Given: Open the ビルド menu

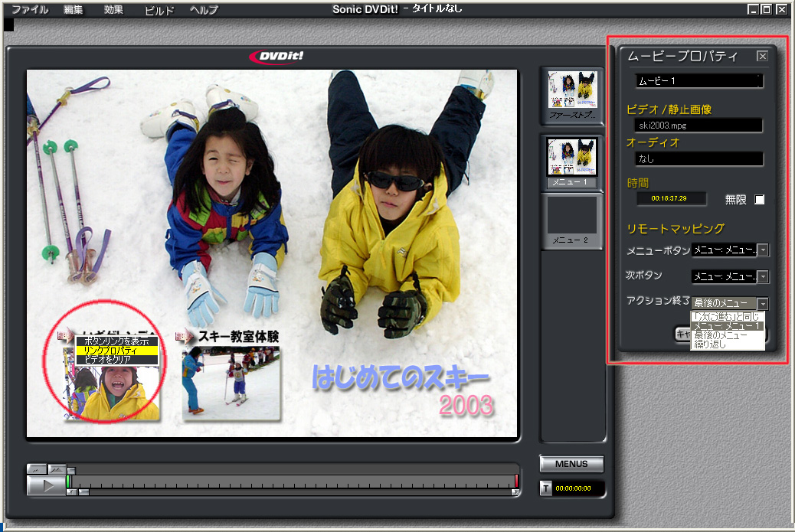Looking at the screenshot, I should [x=159, y=11].
